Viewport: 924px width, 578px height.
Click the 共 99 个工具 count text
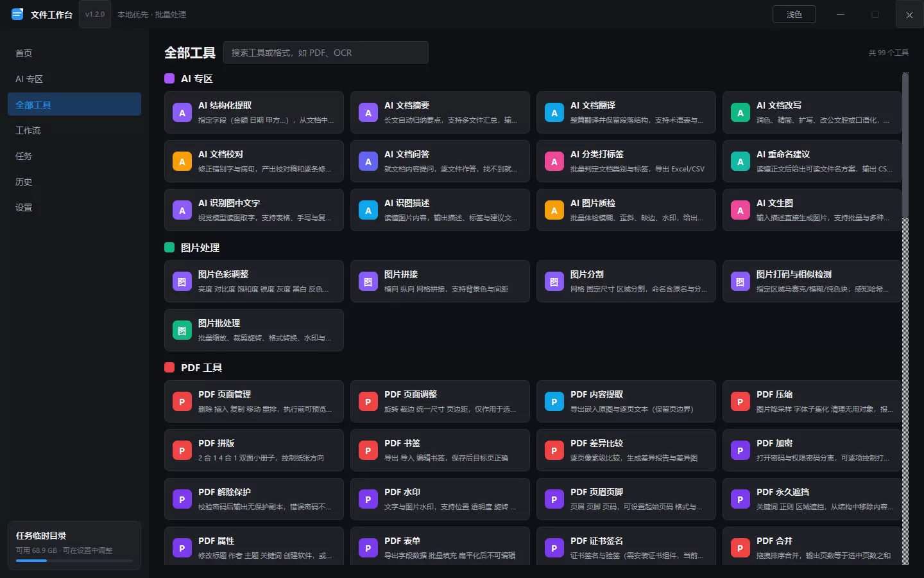pos(889,53)
